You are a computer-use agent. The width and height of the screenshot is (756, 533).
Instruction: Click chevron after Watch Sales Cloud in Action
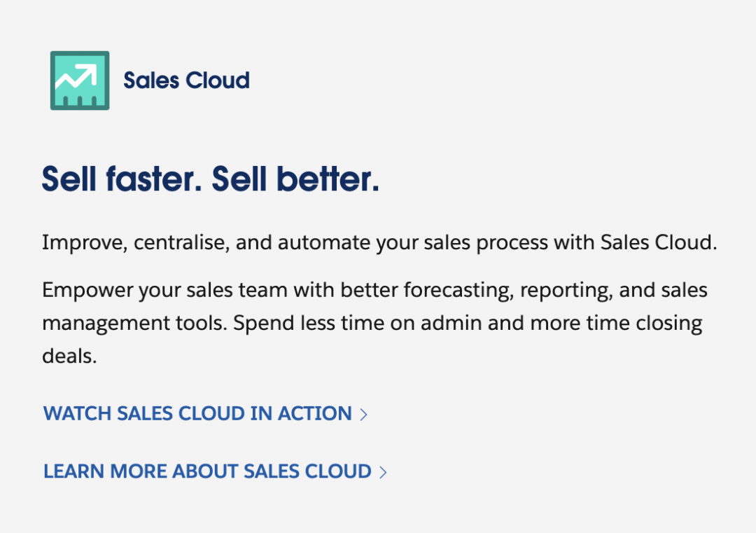(364, 415)
